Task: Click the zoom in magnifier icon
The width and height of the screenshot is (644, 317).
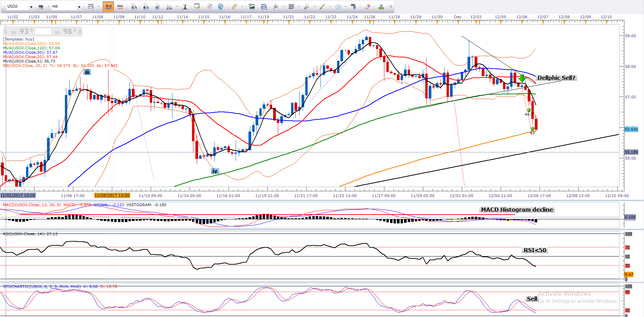Action: (134, 6)
